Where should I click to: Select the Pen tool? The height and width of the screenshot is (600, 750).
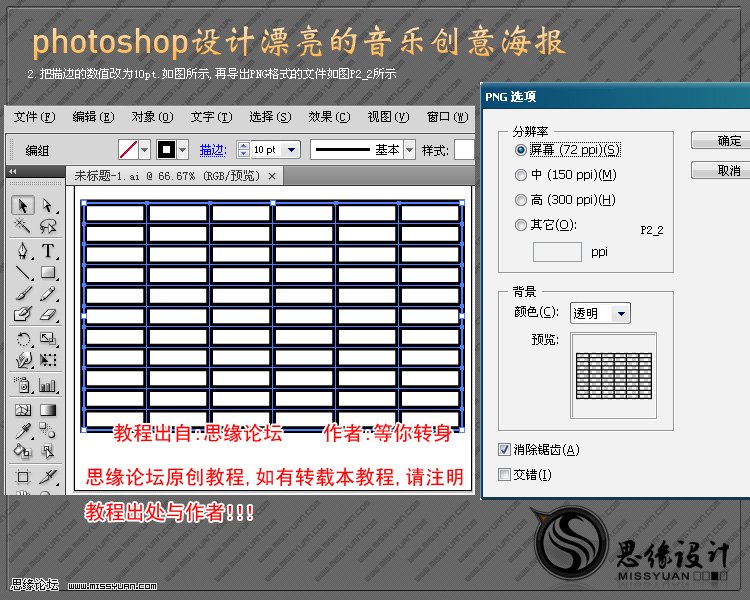coord(22,251)
